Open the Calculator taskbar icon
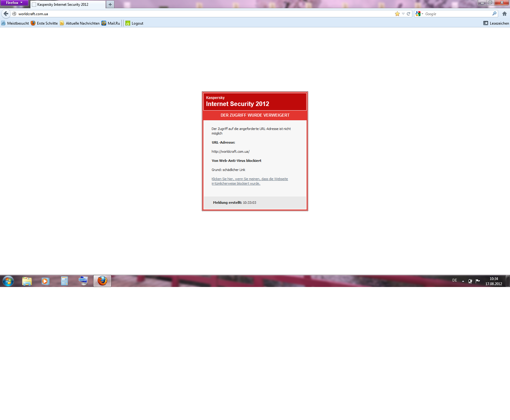This screenshot has width=510, height=420. (x=64, y=281)
